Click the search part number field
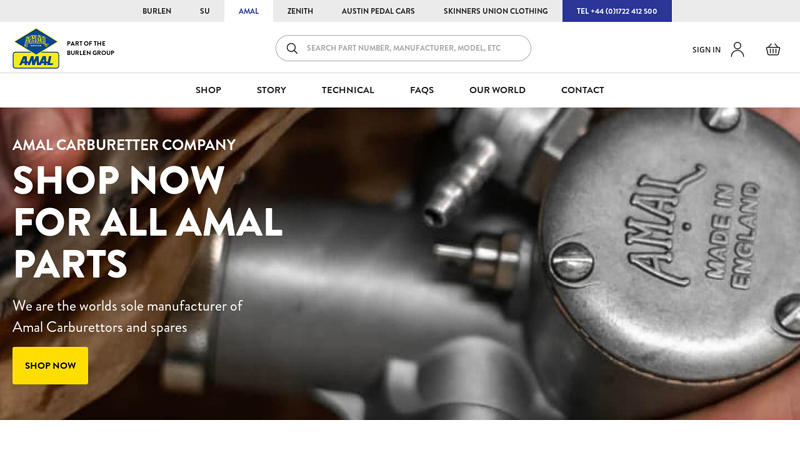The height and width of the screenshot is (450, 800). click(x=403, y=48)
